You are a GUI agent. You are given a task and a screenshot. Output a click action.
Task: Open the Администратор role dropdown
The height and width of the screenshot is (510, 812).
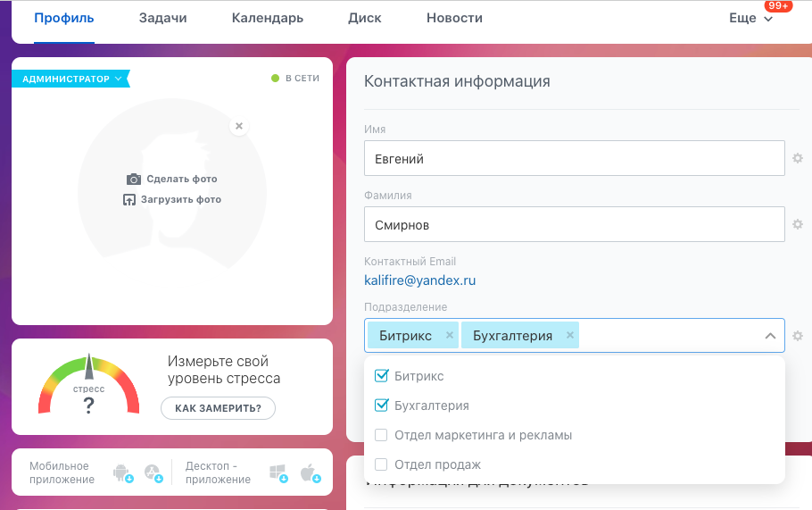tap(70, 79)
